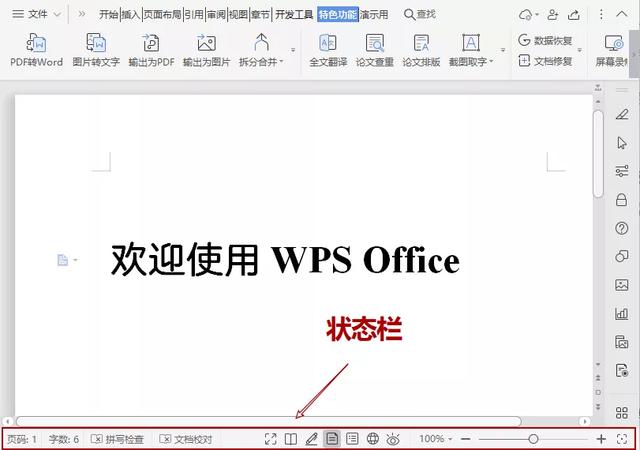Open the 页面布局 tab

(x=162, y=15)
